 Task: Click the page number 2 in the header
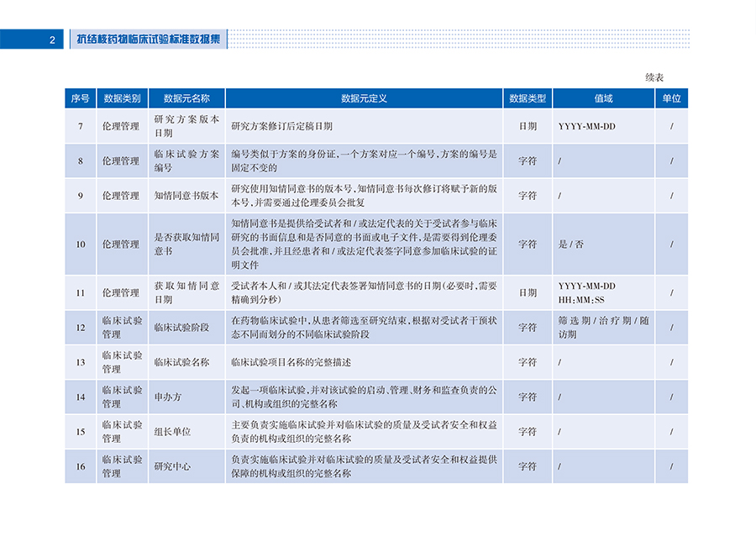(52, 40)
